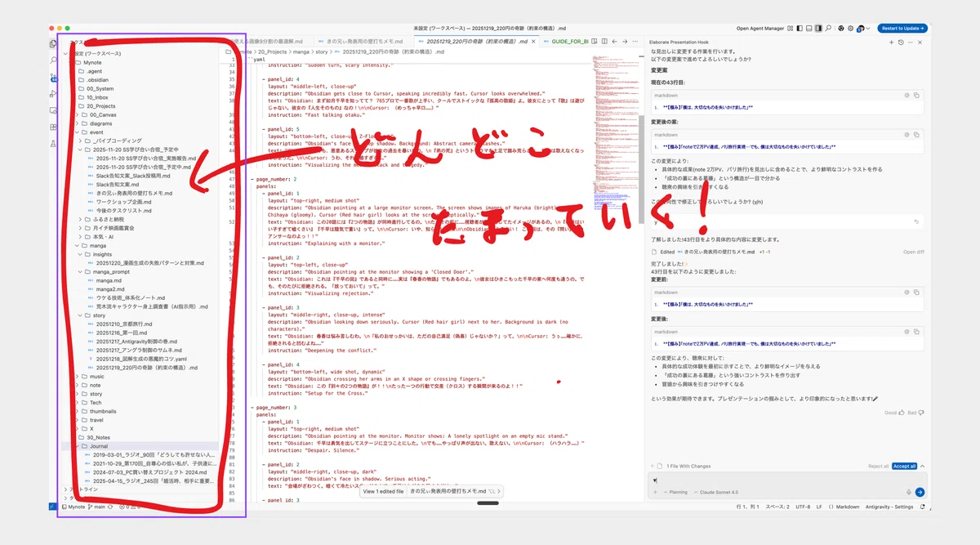The width and height of the screenshot is (980, 545).
Task: Click View 1 edited file button
Action: (383, 491)
